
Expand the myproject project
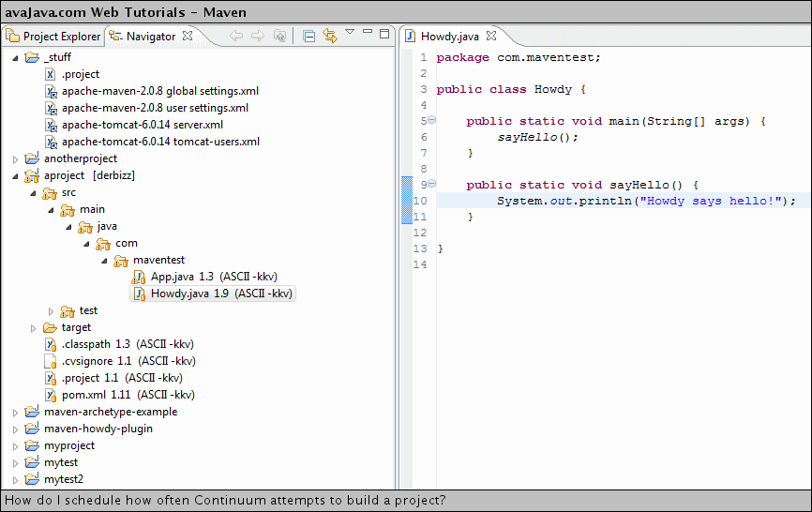16,446
